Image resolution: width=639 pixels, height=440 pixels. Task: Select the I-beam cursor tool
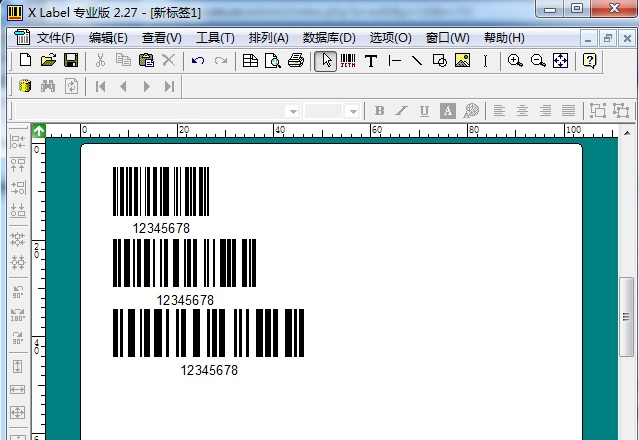tap(485, 61)
